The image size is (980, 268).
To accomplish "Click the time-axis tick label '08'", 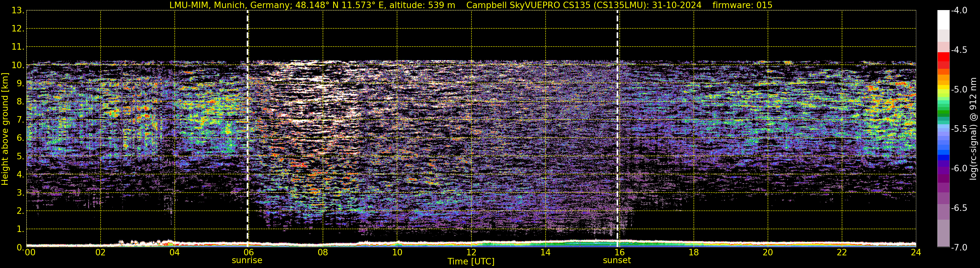I will pyautogui.click(x=323, y=252).
